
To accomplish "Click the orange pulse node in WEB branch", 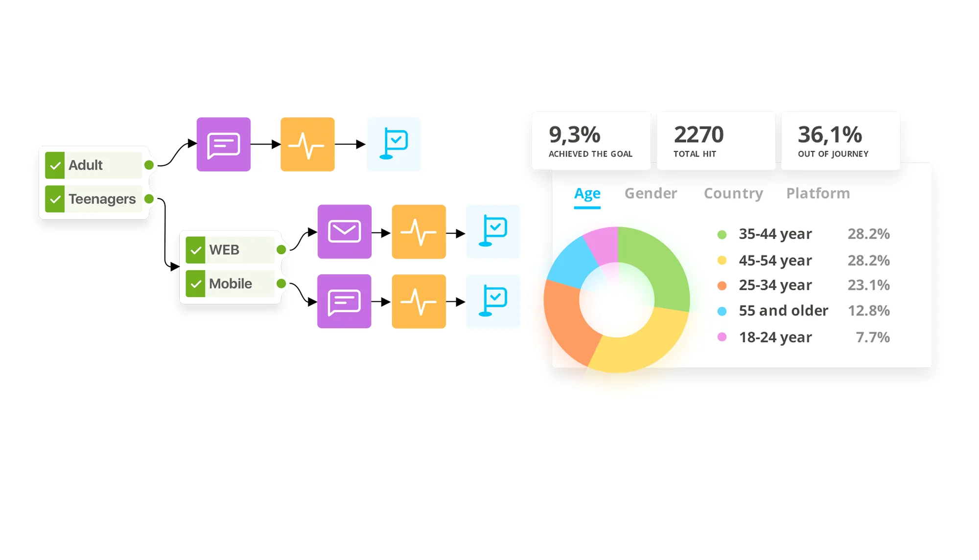I will coord(419,231).
